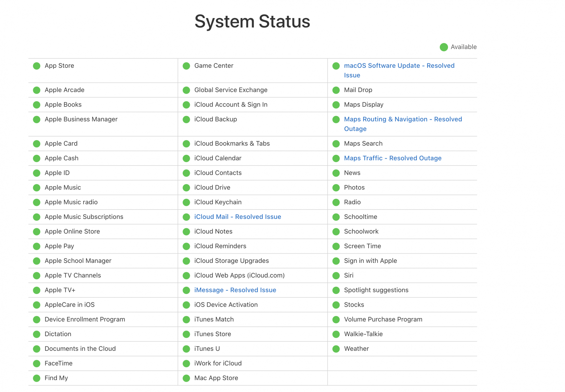This screenshot has height=392, width=565.
Task: Open Maps Traffic Resolved Outage link
Action: [393, 158]
